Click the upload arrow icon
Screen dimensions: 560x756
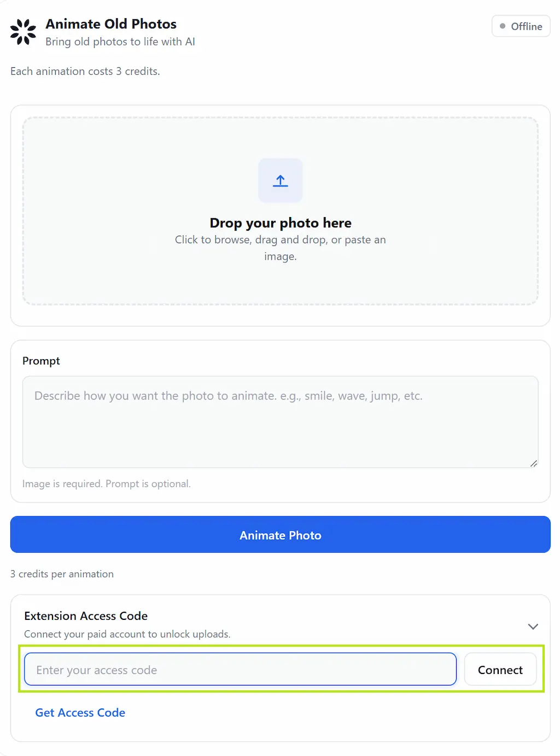(280, 181)
